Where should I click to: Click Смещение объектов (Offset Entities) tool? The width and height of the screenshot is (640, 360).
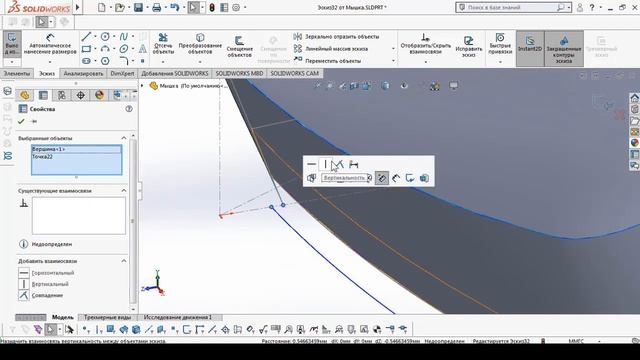pyautogui.click(x=240, y=47)
